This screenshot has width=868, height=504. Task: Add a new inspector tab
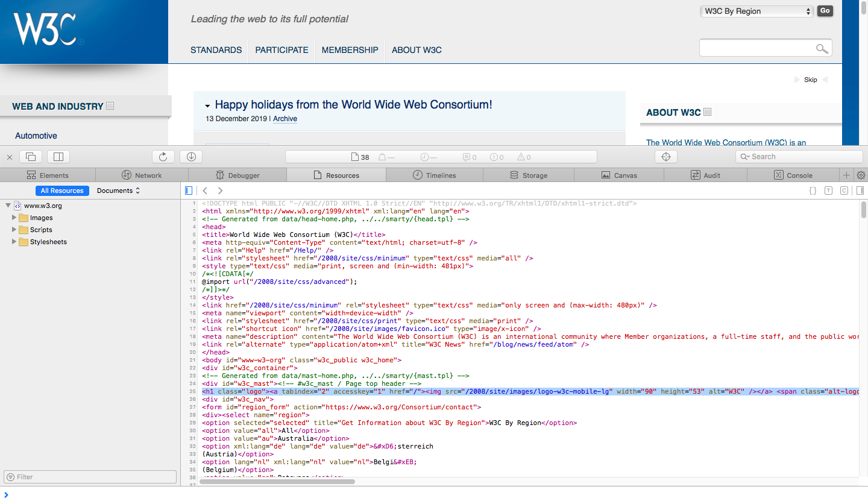coord(846,175)
